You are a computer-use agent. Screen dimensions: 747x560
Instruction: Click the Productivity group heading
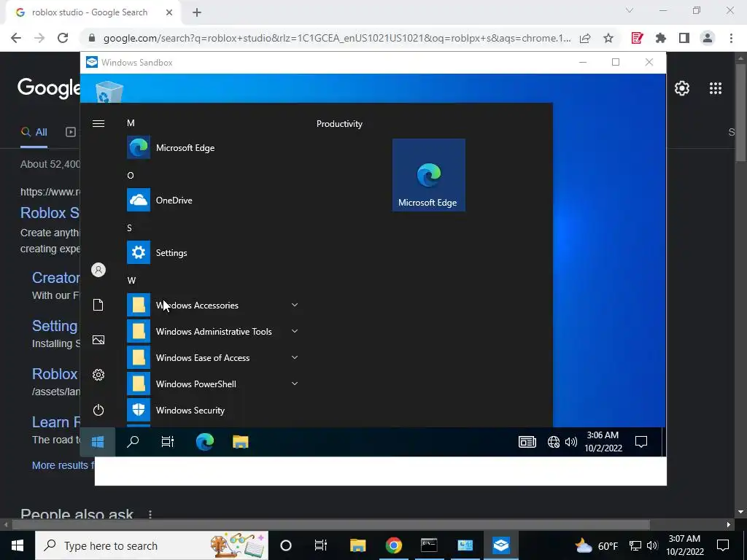339,124
